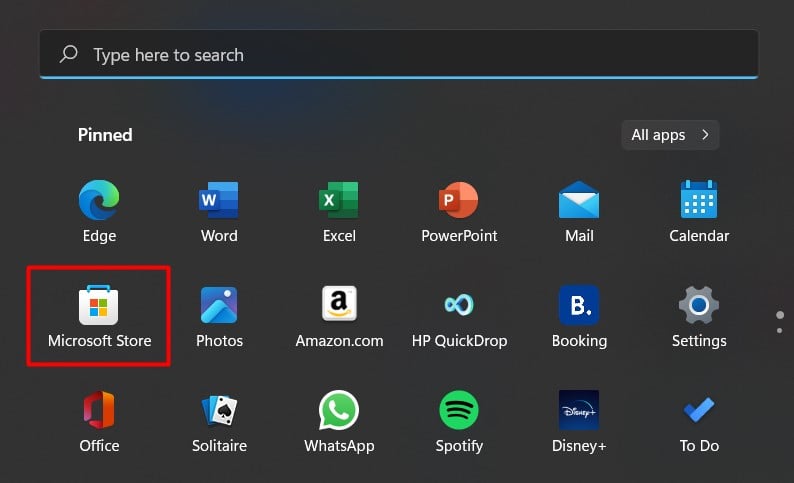Image resolution: width=794 pixels, height=483 pixels.
Task: Go to second pinned page dot
Action: pos(779,331)
